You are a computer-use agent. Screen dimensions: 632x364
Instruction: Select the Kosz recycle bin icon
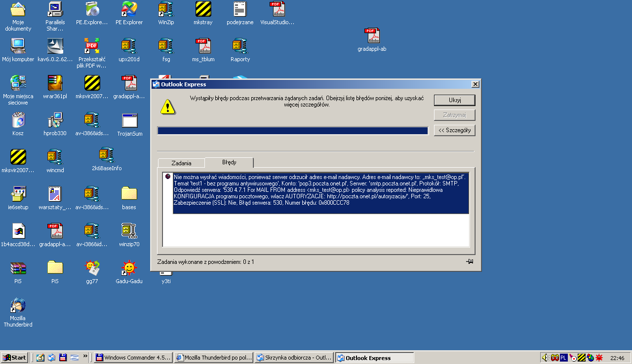pyautogui.click(x=18, y=124)
